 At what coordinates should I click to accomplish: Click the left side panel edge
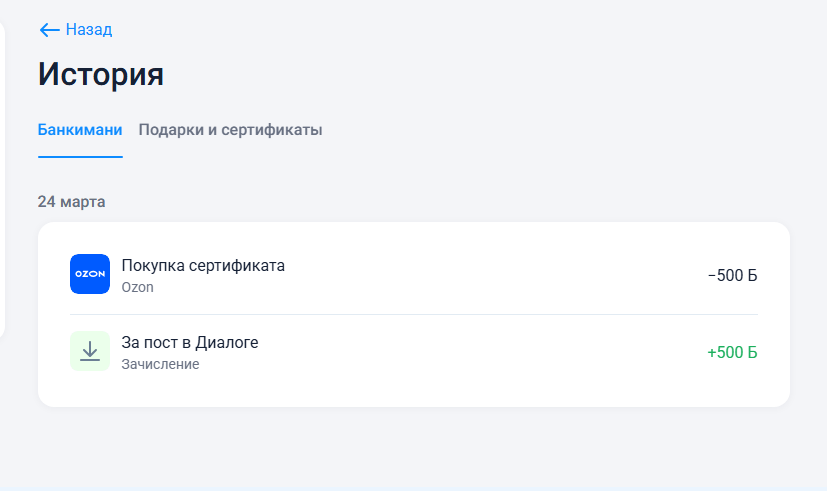[x=2, y=179]
